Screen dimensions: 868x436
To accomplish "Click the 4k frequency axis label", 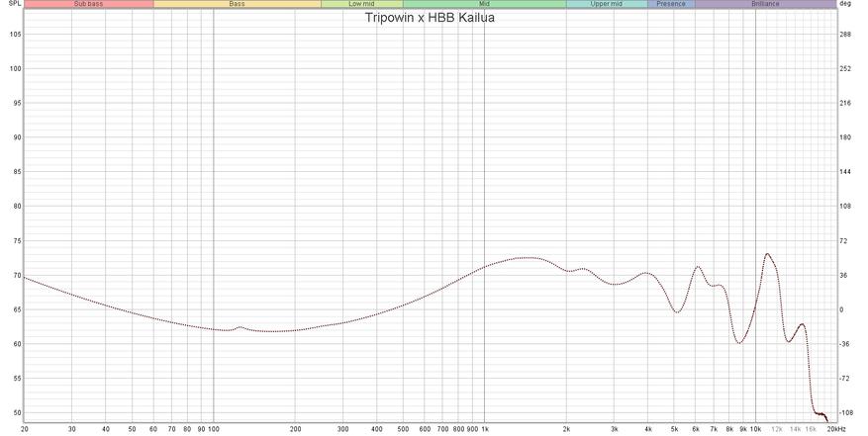I will tap(648, 429).
